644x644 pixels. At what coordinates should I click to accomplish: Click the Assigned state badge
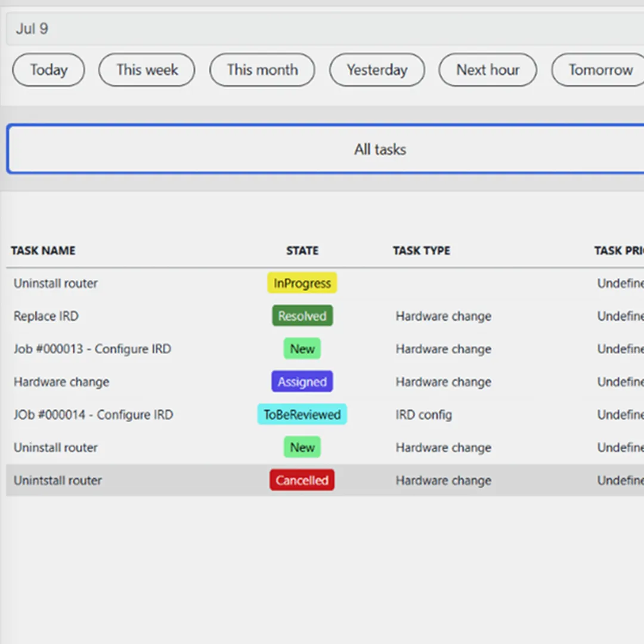point(302,382)
